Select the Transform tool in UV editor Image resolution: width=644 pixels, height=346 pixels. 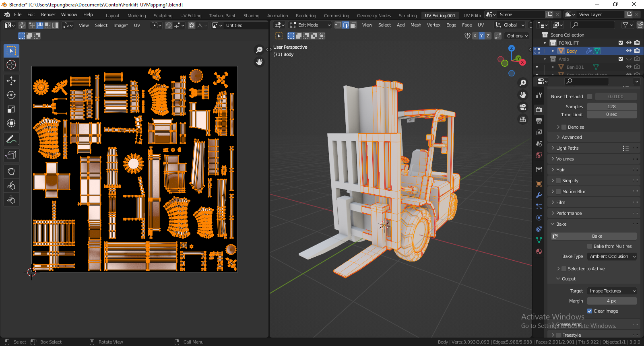(x=11, y=123)
